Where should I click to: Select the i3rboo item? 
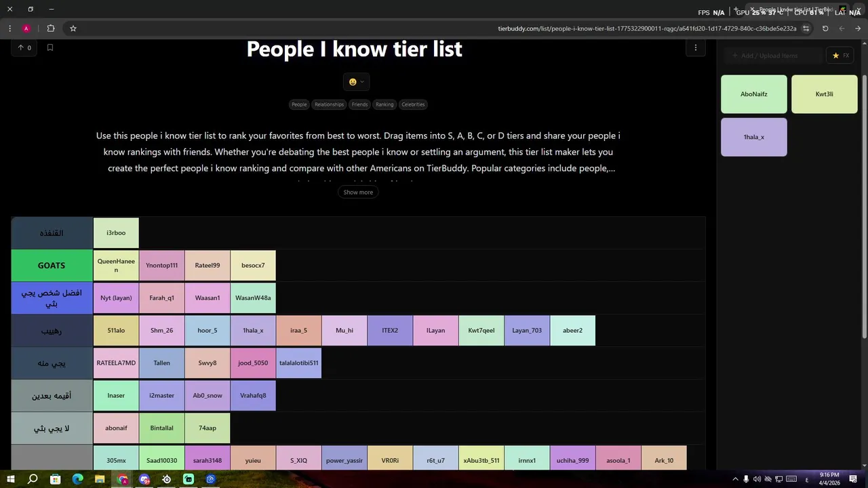(116, 233)
